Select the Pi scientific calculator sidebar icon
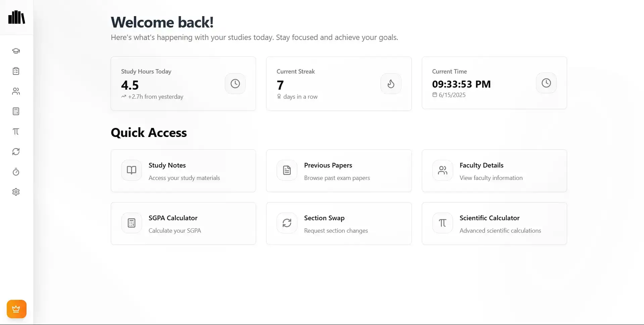The width and height of the screenshot is (644, 325). [x=16, y=131]
